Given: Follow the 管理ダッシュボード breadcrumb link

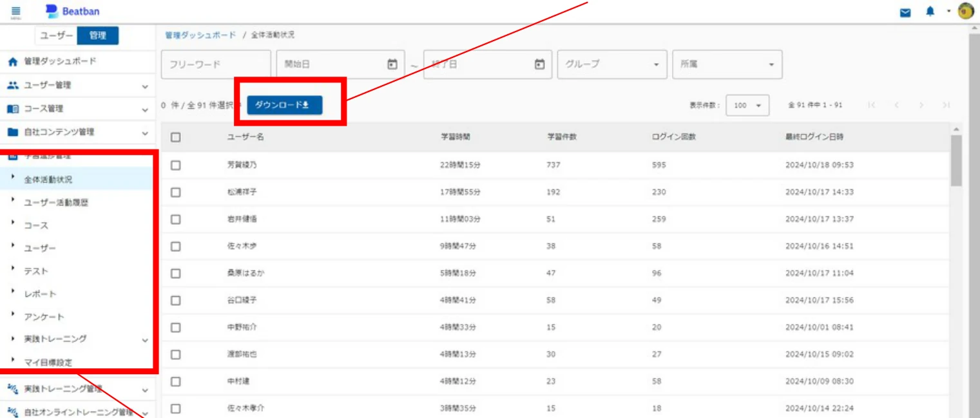Looking at the screenshot, I should pyautogui.click(x=200, y=35).
